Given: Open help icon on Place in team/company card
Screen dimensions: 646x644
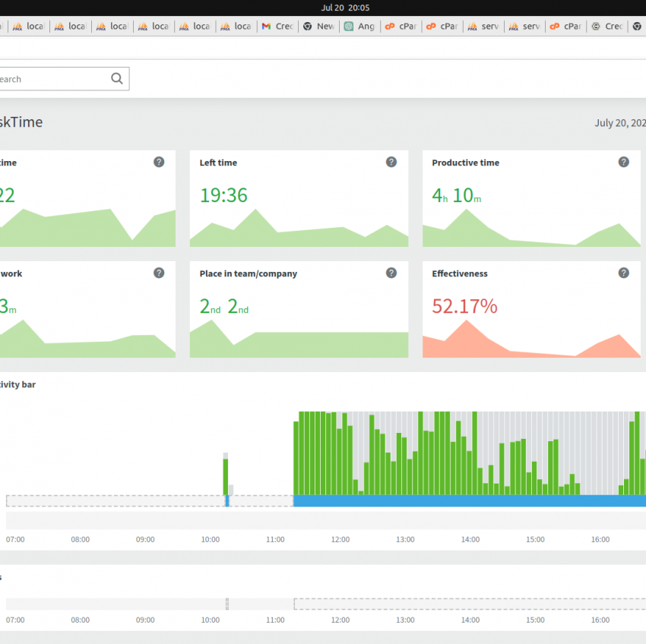Looking at the screenshot, I should (391, 273).
